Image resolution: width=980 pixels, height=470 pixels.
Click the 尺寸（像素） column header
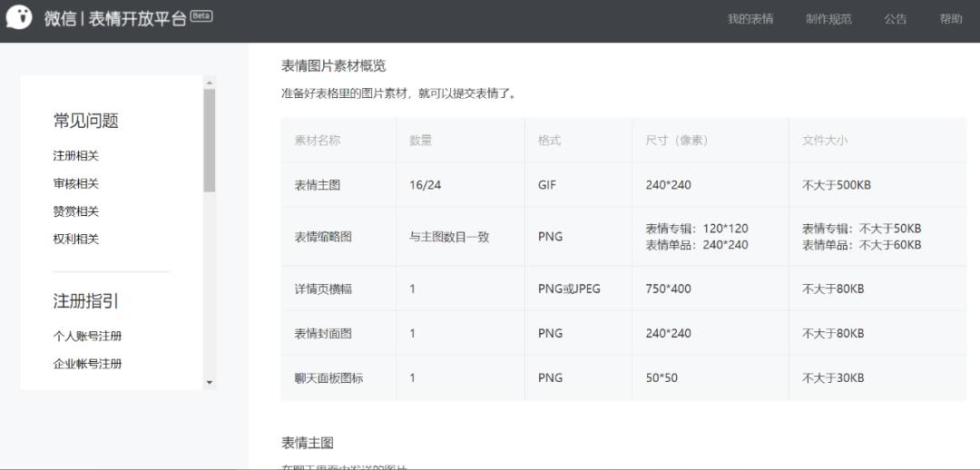pos(677,141)
